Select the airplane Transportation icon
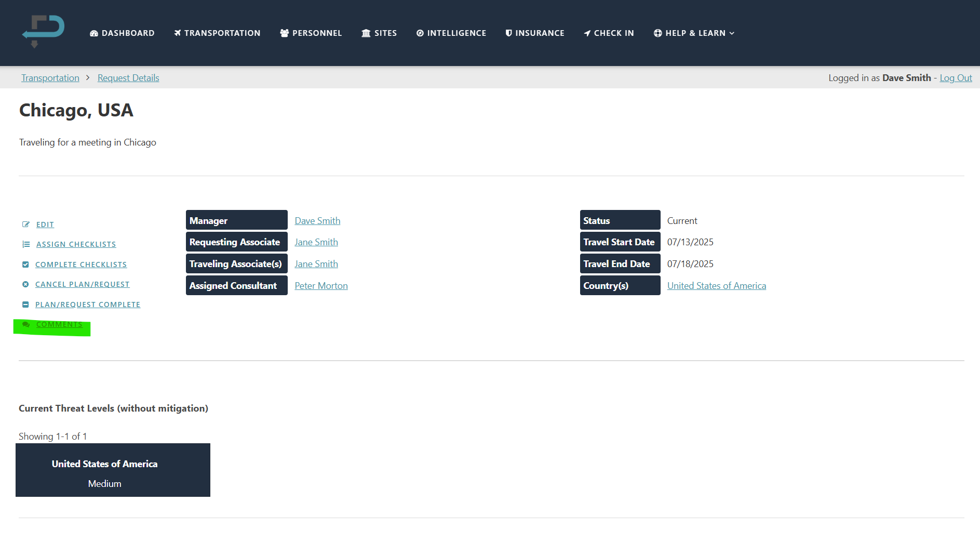The height and width of the screenshot is (555, 980). 177,33
